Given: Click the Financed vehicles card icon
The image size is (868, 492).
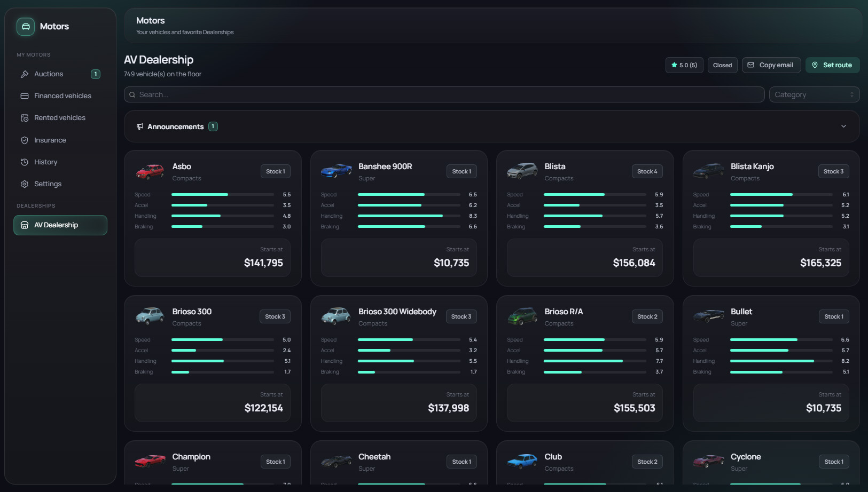Looking at the screenshot, I should pyautogui.click(x=25, y=96).
